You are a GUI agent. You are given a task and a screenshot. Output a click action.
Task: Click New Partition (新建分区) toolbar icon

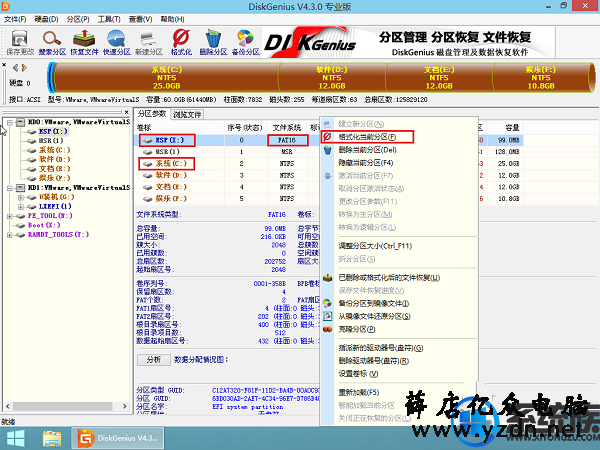tap(149, 42)
